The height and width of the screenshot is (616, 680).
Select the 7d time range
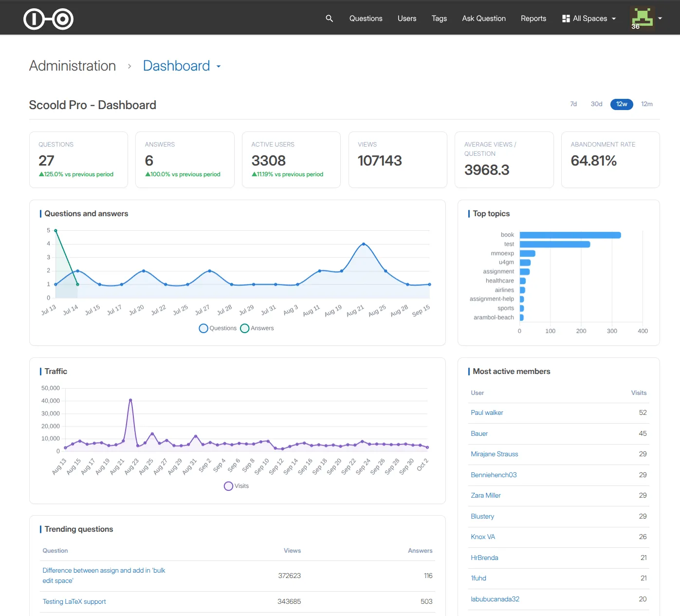pyautogui.click(x=573, y=104)
